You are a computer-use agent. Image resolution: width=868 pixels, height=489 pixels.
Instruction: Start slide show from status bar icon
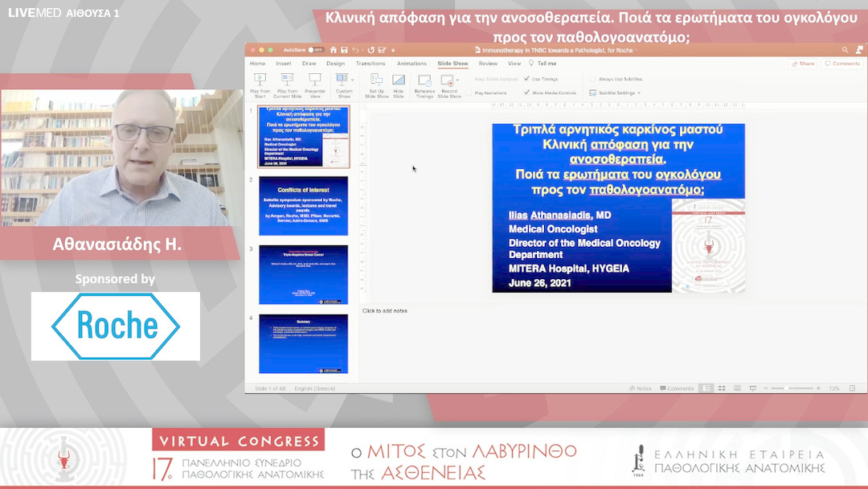point(753,388)
